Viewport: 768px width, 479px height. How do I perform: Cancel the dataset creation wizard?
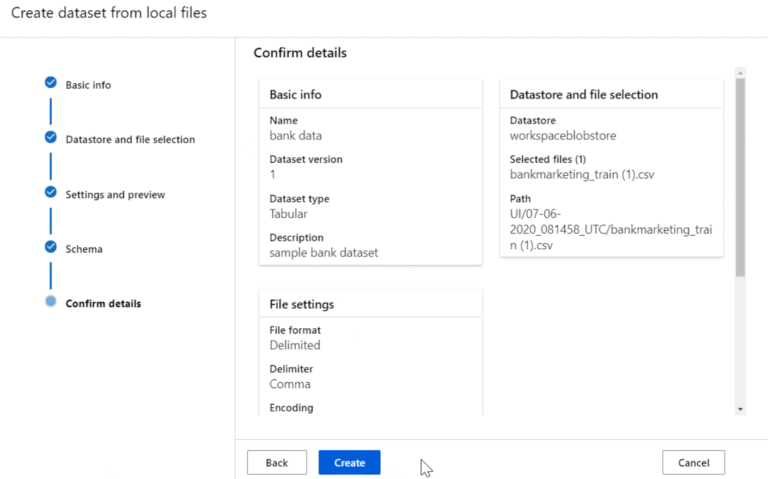pyautogui.click(x=693, y=463)
